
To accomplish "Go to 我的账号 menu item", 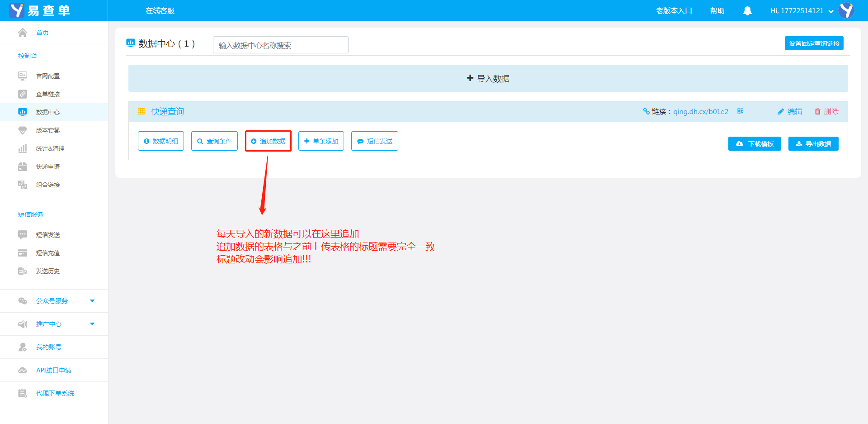I will coord(49,347).
